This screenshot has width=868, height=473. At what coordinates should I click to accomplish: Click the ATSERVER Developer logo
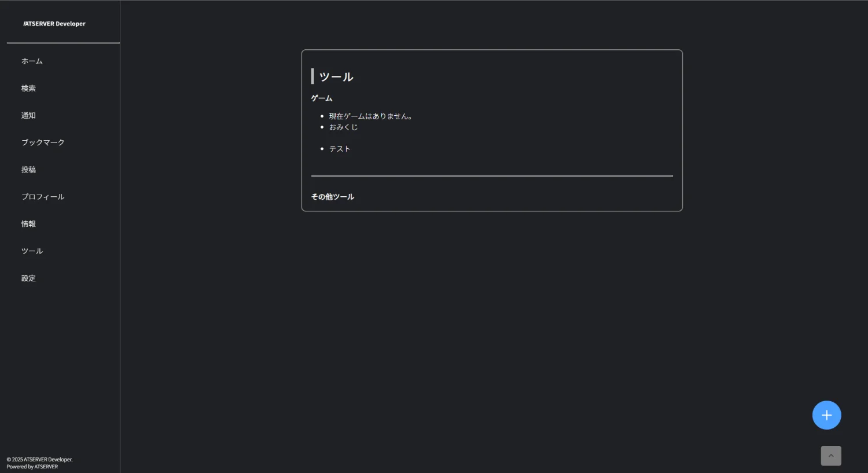(54, 24)
